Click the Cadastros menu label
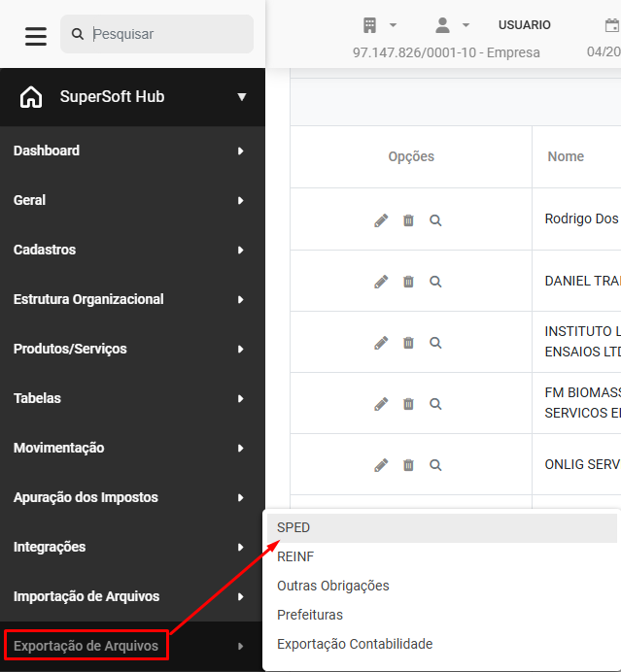The height and width of the screenshot is (672, 621). pos(45,250)
